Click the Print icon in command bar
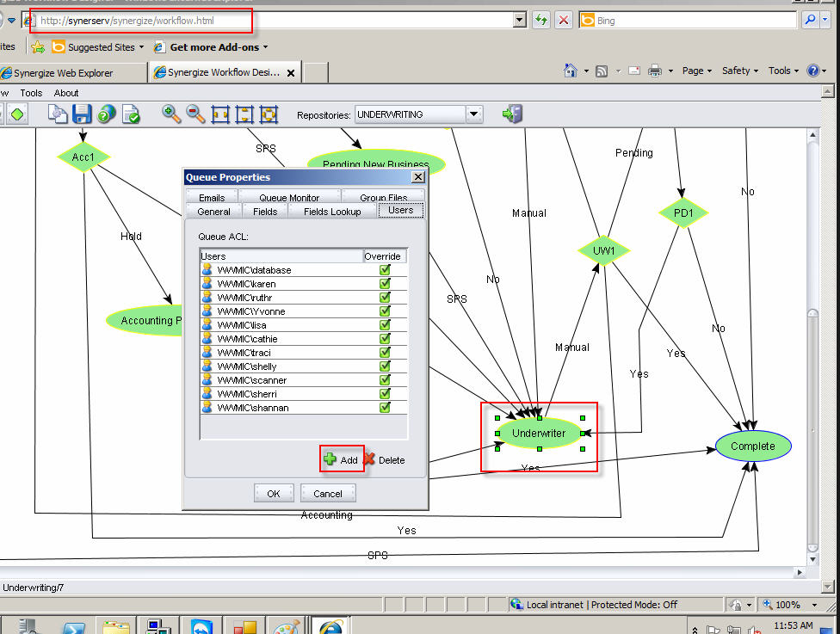The image size is (840, 634). [655, 71]
